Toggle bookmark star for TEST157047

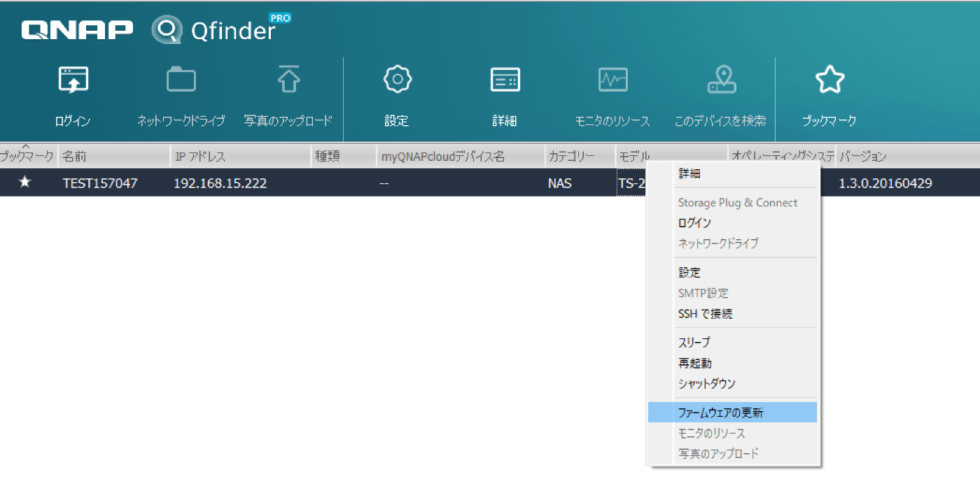point(25,183)
